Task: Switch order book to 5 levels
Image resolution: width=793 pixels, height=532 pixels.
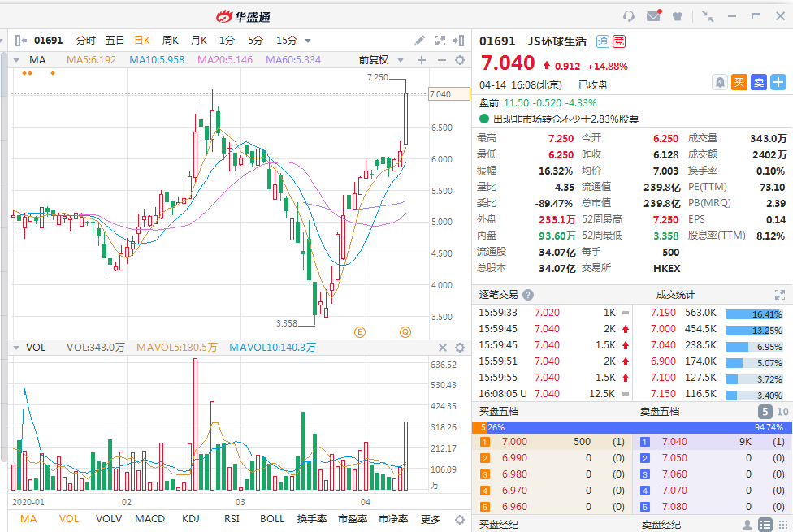Action: (765, 411)
